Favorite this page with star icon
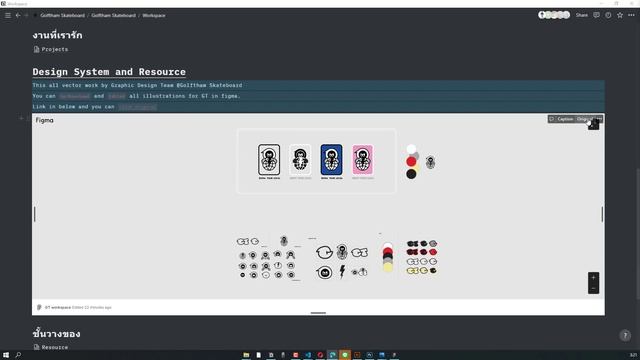The height and width of the screenshot is (360, 640). click(x=620, y=15)
